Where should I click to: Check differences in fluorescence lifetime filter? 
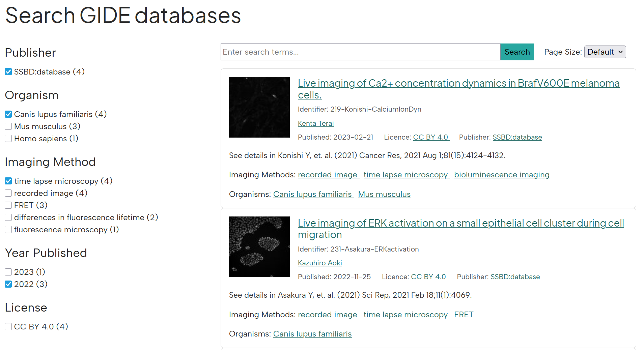8,217
